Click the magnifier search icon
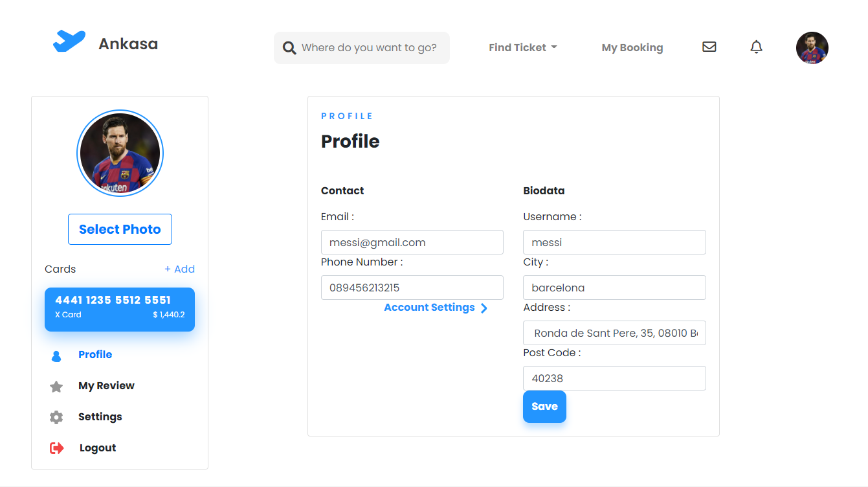 (x=290, y=48)
